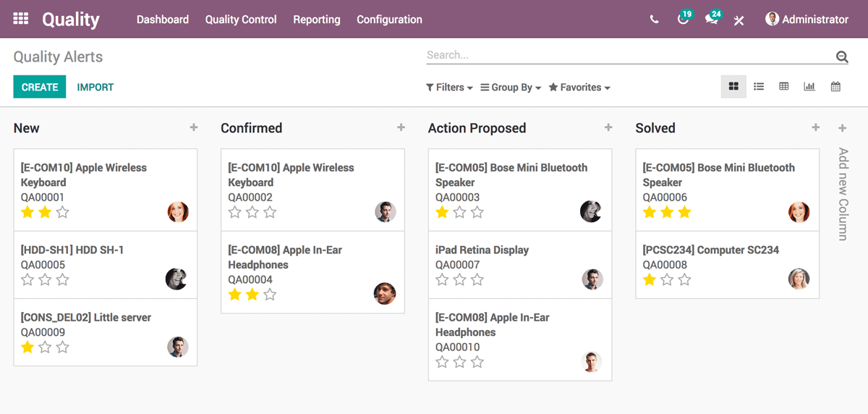
Task: Expand the Favorites dropdown
Action: coord(579,88)
